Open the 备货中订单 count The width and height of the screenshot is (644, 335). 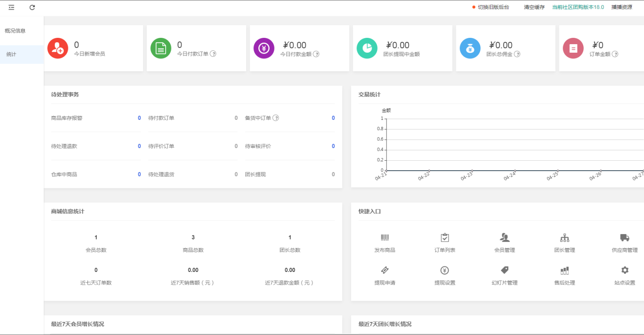(333, 118)
